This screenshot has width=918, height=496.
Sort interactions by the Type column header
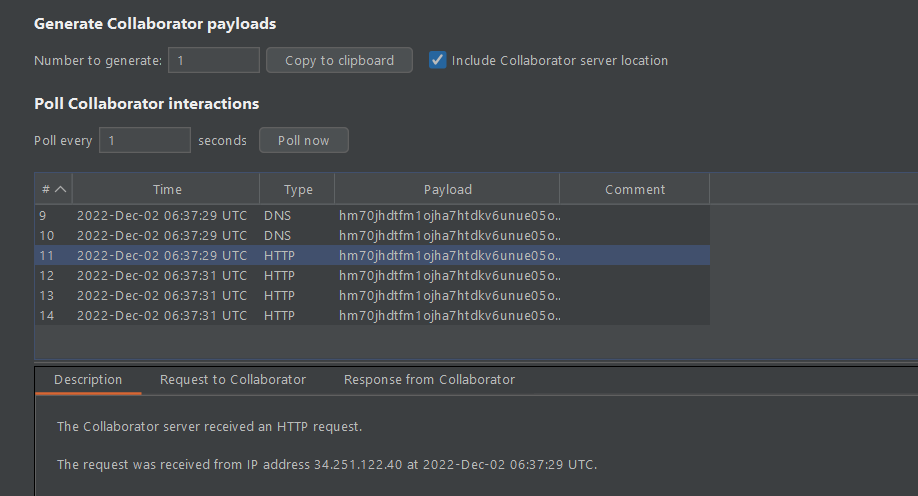pos(298,189)
